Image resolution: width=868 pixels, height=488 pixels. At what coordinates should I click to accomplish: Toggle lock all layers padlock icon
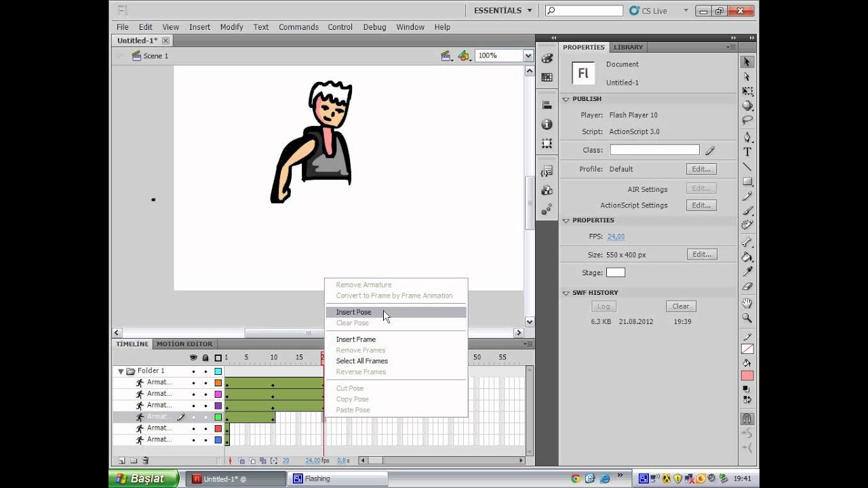pyautogui.click(x=205, y=357)
